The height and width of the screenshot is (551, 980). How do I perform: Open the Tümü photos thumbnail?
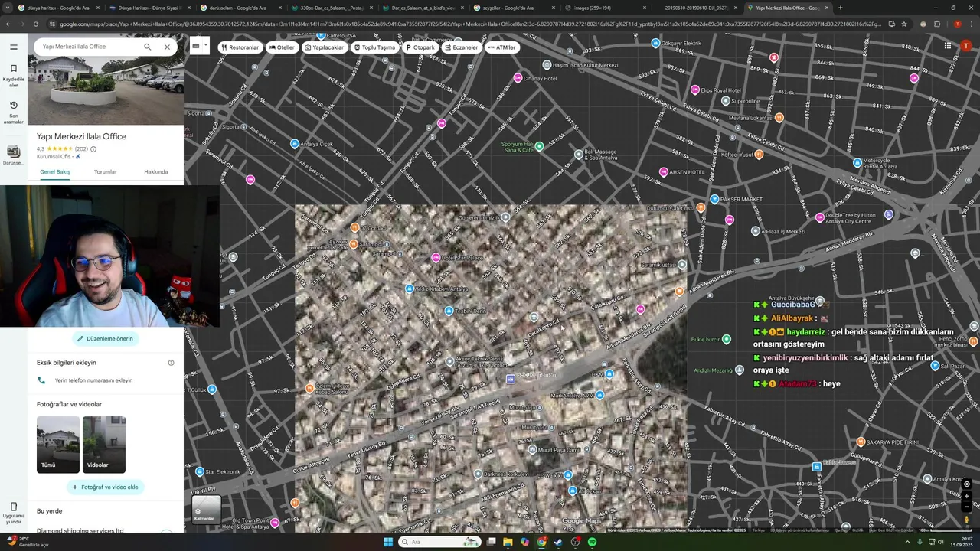pyautogui.click(x=58, y=445)
